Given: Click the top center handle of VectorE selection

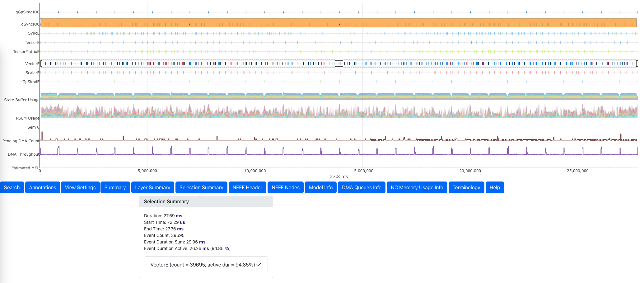Looking at the screenshot, I should [x=339, y=59].
